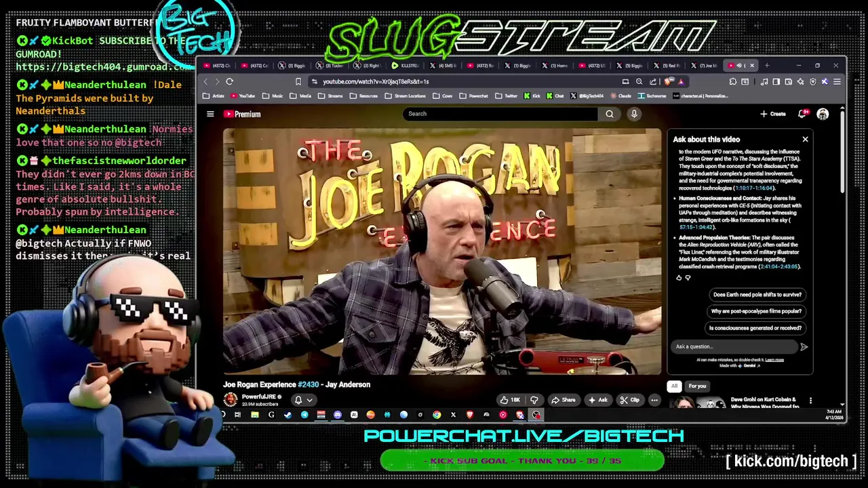Click the Ask a question input field
Screen dimensions: 868x488
click(734, 347)
